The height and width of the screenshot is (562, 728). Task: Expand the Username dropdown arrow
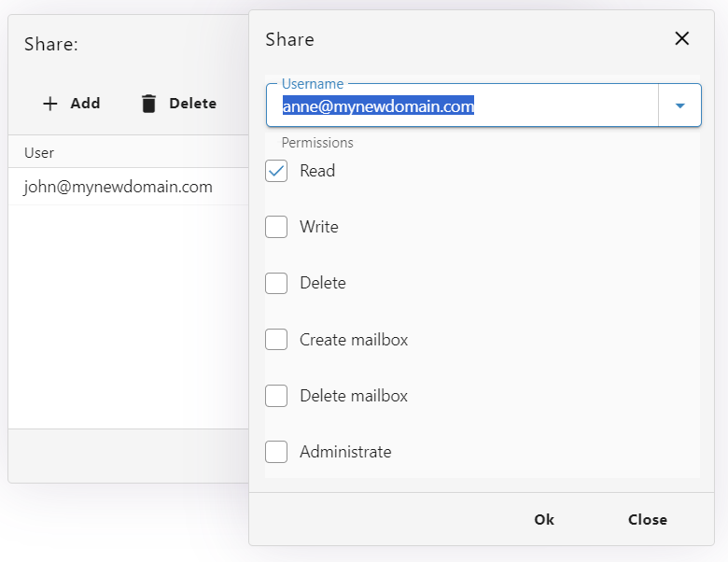(x=679, y=106)
